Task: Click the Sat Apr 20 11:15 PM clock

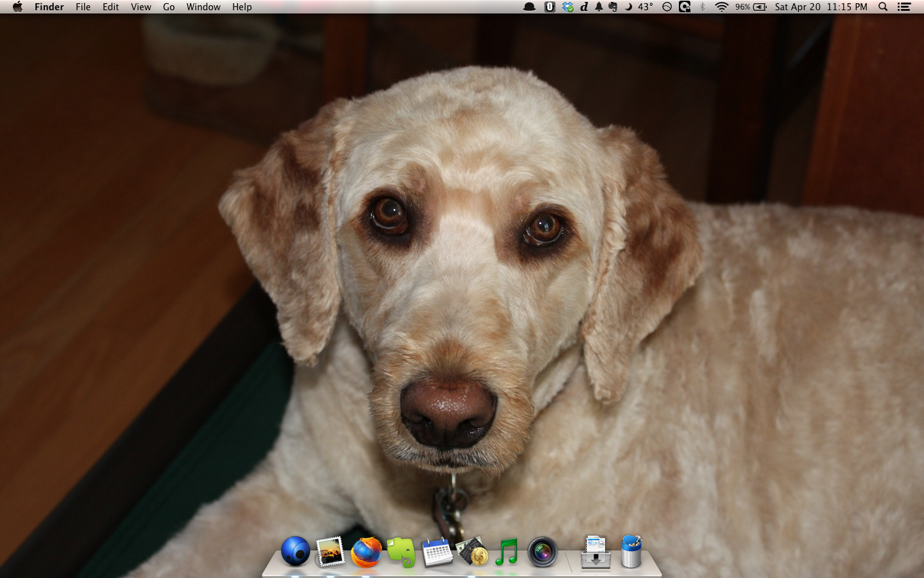Action: (x=821, y=7)
